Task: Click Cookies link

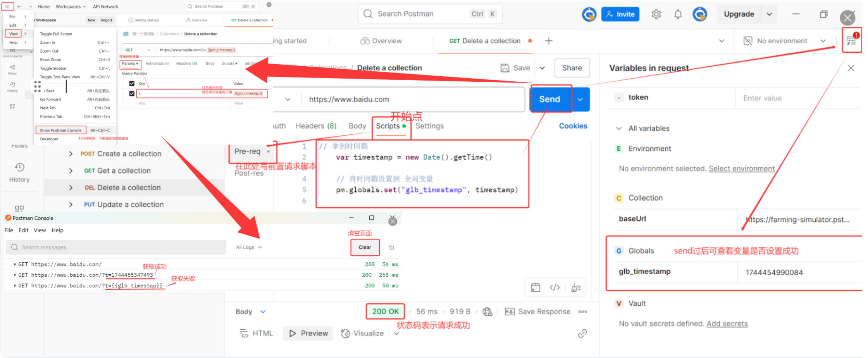Action: coord(573,126)
